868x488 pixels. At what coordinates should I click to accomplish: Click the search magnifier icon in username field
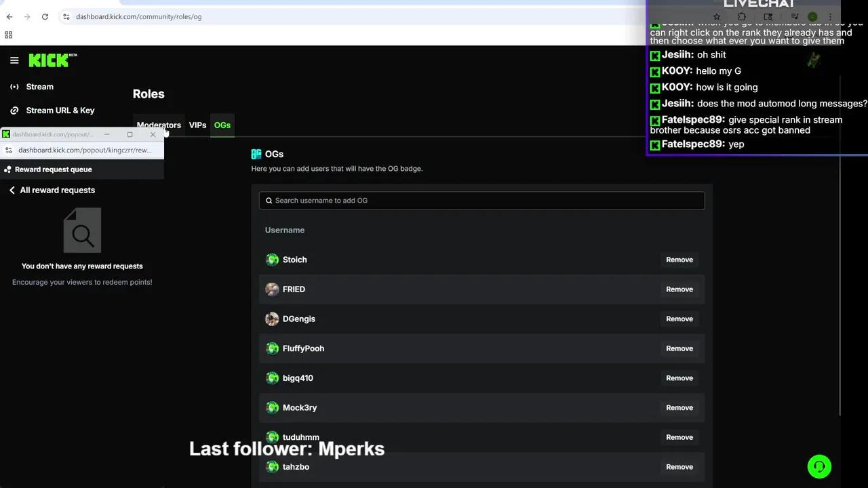tap(269, 201)
